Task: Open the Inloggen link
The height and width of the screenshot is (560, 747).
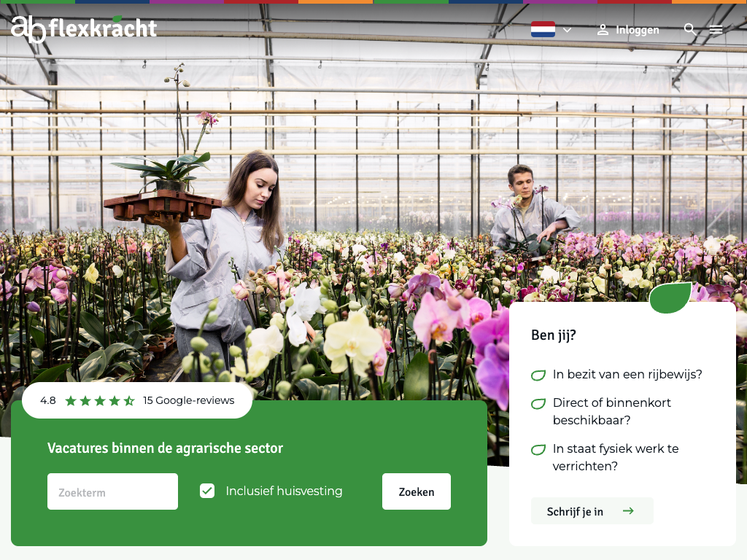Action: click(638, 30)
